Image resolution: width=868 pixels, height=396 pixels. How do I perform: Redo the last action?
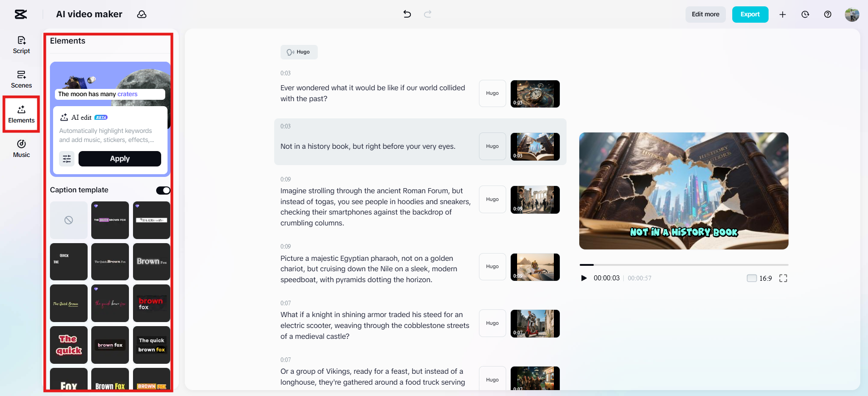coord(428,14)
